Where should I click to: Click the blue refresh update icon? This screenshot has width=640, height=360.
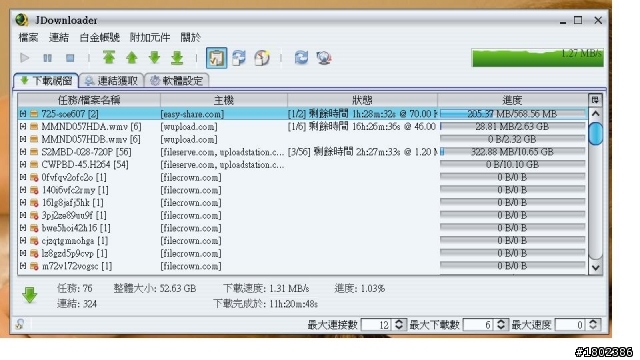pos(301,57)
